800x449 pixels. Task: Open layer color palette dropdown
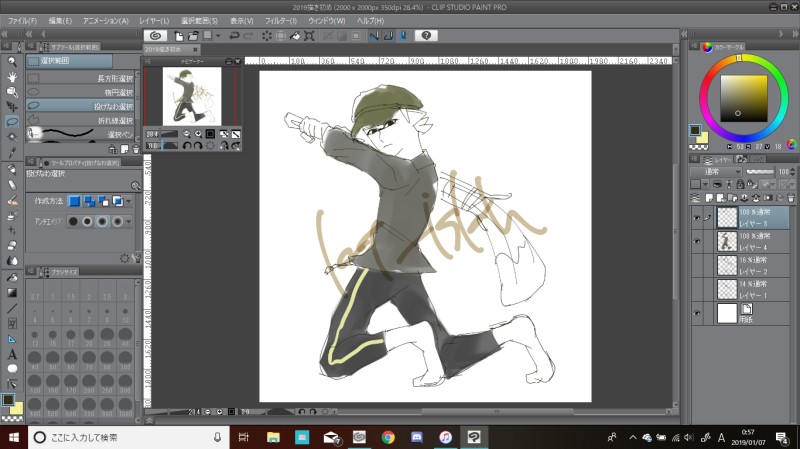(x=705, y=184)
